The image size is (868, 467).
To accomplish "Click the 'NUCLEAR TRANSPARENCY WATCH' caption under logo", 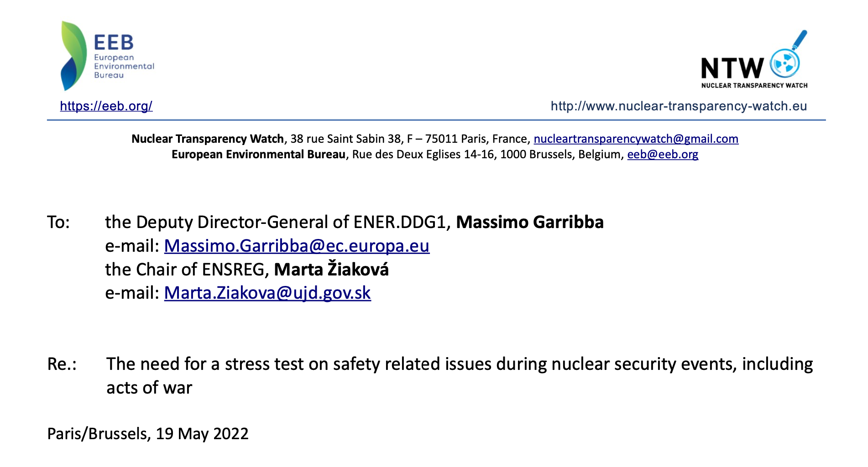I will click(x=754, y=85).
